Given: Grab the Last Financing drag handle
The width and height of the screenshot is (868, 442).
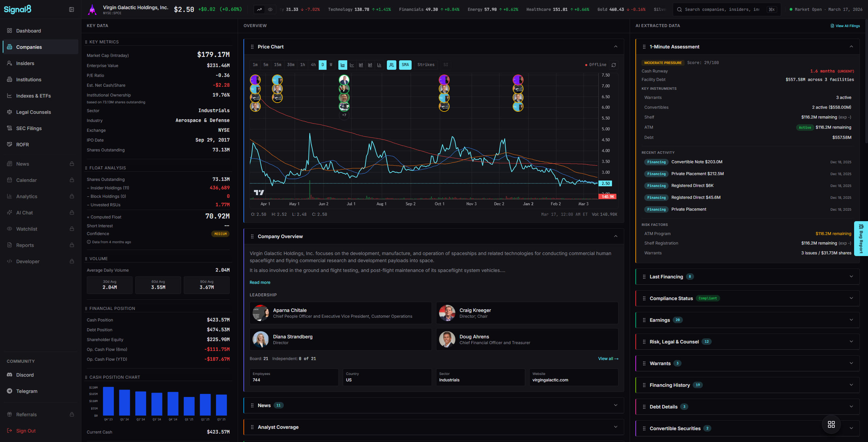Looking at the screenshot, I should (x=644, y=277).
